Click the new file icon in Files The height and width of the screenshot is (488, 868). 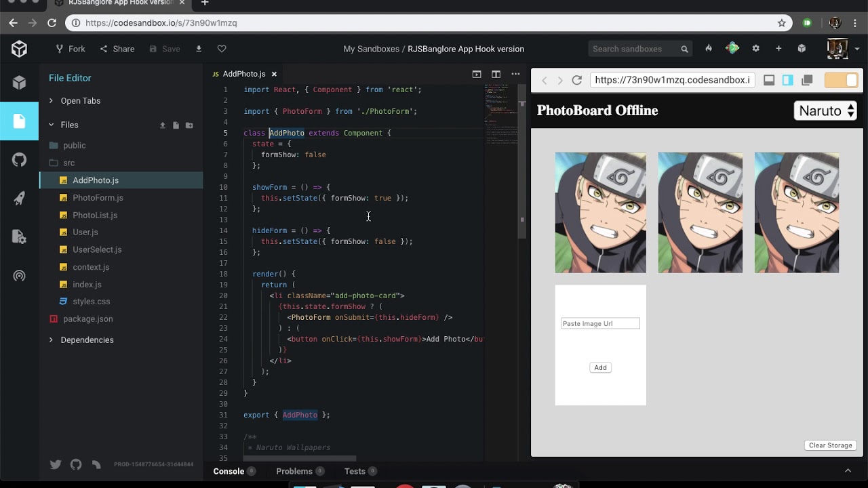176,125
